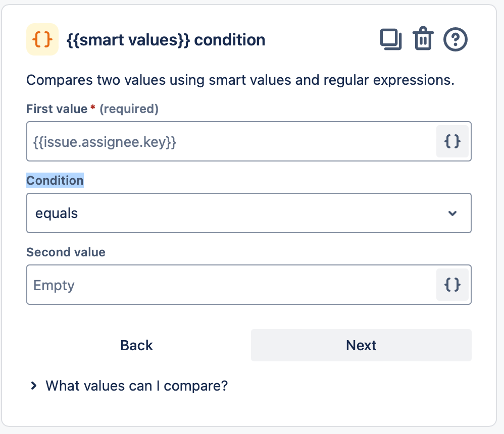Click the empty Second value field
This screenshot has height=434, width=504.
227,284
